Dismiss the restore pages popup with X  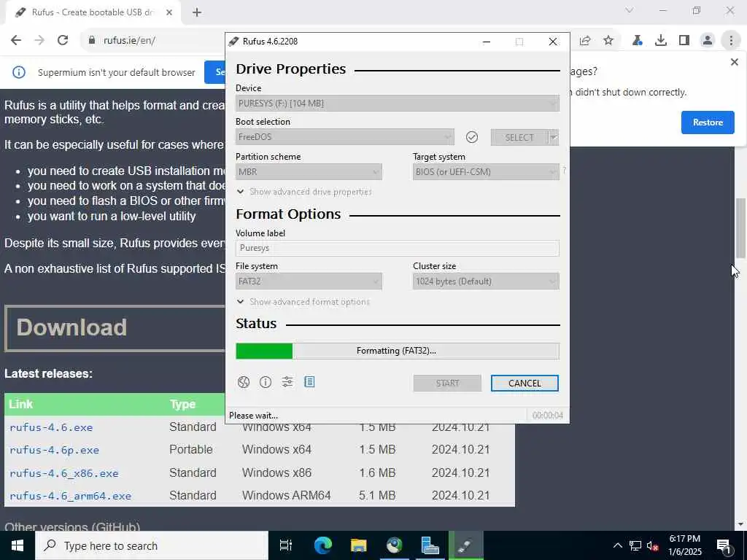point(734,62)
